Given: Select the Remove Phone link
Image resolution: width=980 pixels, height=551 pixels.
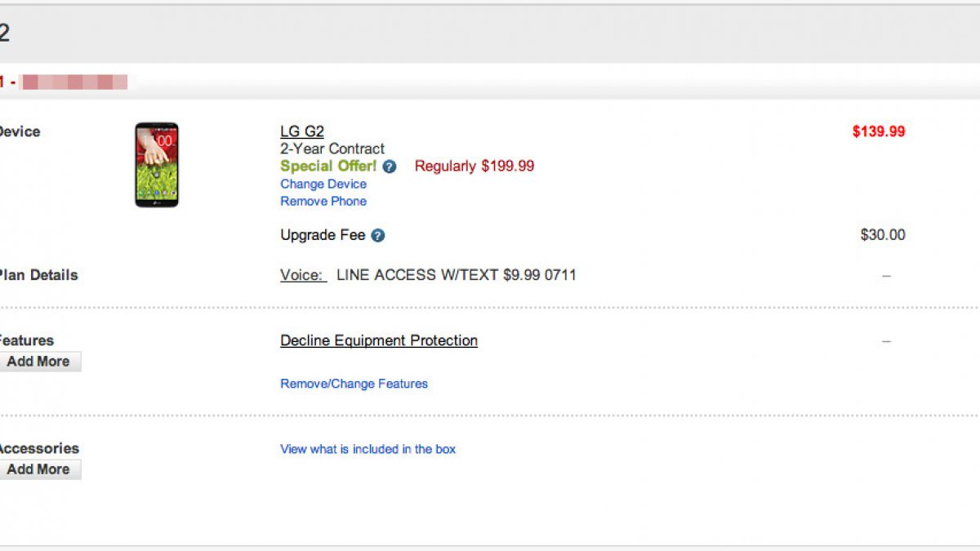Looking at the screenshot, I should click(323, 202).
